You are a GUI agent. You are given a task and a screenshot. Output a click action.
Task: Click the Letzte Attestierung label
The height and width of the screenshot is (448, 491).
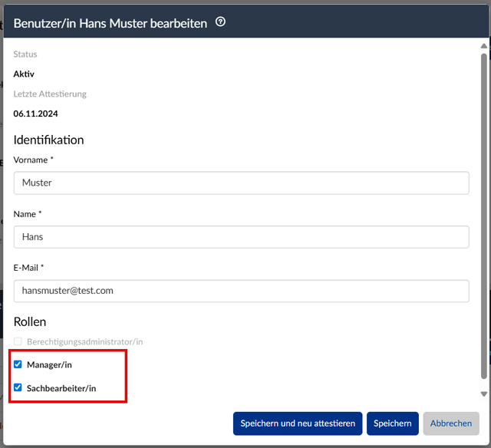coord(50,94)
